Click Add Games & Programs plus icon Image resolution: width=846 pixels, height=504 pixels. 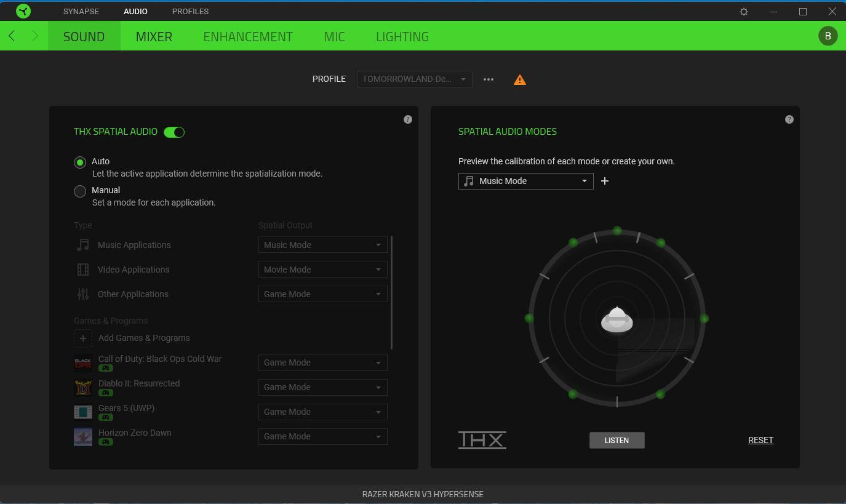point(83,338)
